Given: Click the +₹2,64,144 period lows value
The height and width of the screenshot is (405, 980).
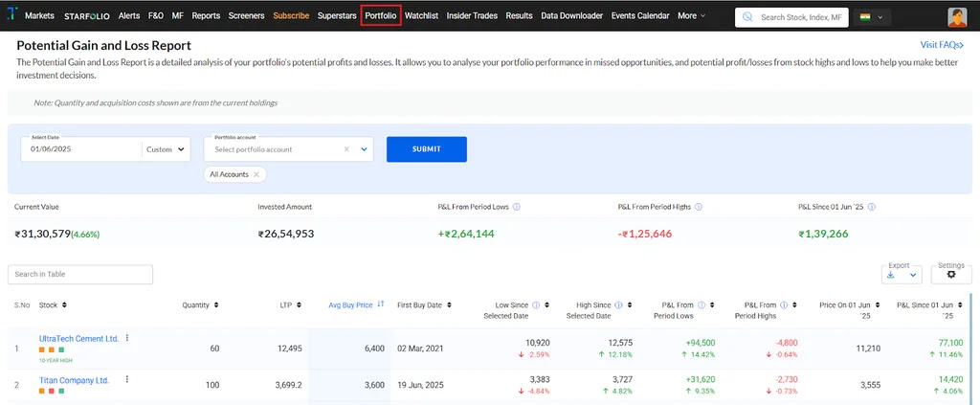Looking at the screenshot, I should [468, 235].
